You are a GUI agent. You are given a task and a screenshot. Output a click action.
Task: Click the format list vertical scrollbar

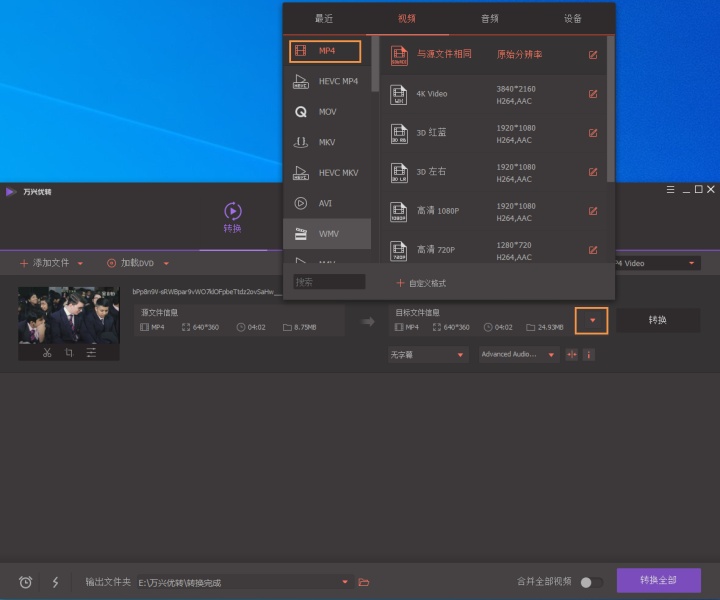click(375, 64)
